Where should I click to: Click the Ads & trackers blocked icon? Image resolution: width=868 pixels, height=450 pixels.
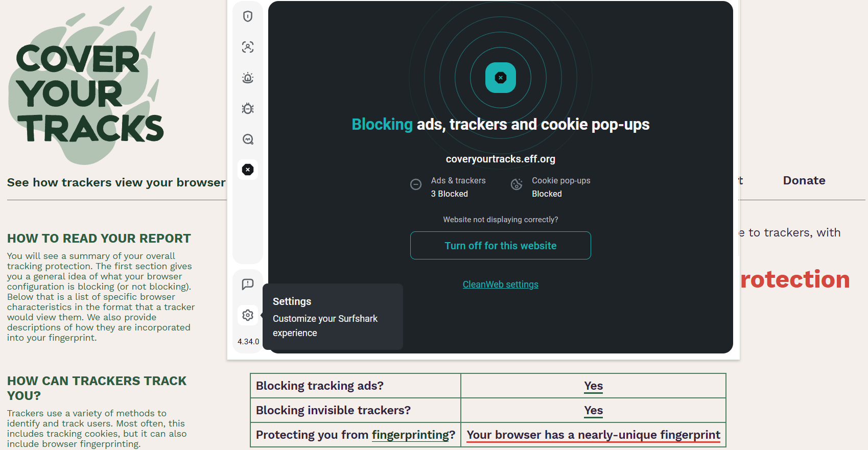[x=415, y=185]
